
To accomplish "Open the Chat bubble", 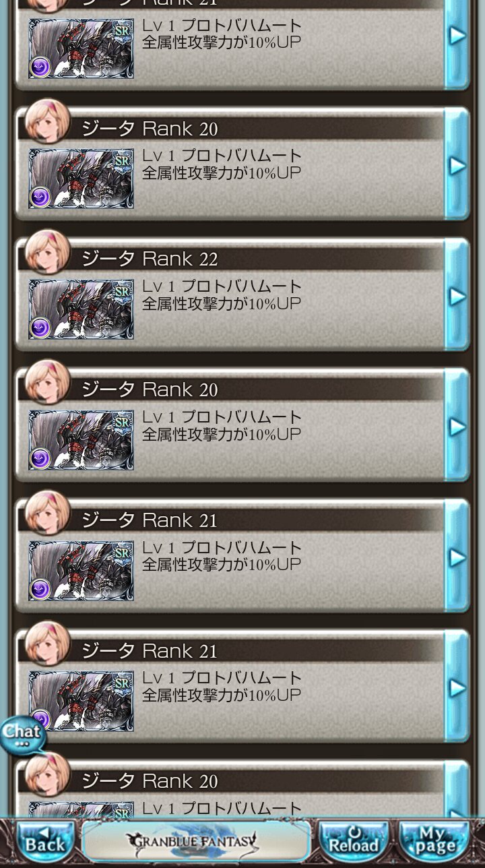I will (22, 735).
